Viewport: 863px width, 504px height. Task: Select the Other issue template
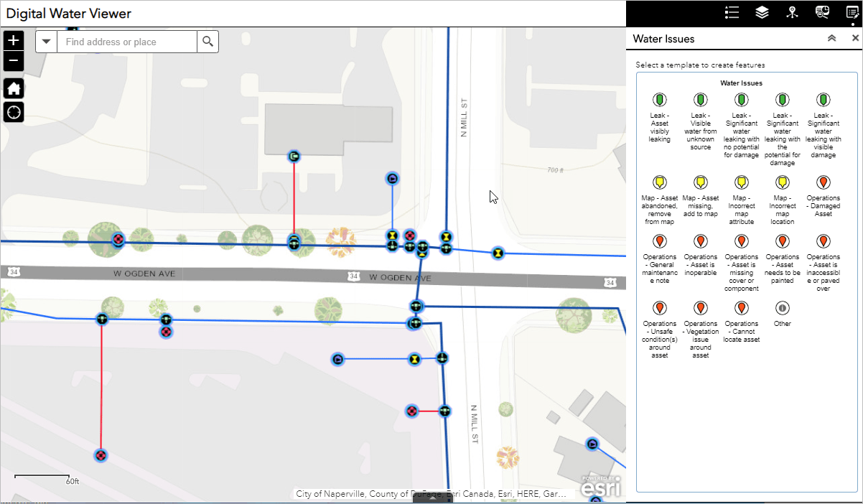coord(783,314)
